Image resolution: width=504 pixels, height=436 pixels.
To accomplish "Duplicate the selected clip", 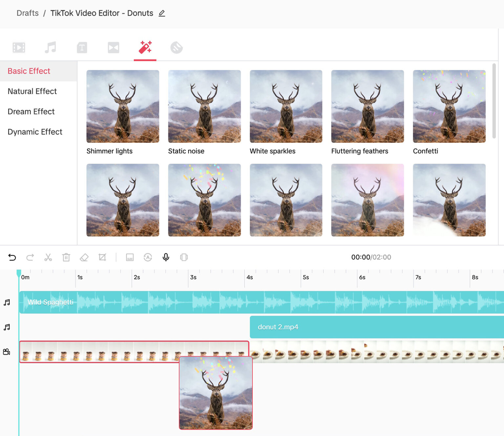I will 184,257.
